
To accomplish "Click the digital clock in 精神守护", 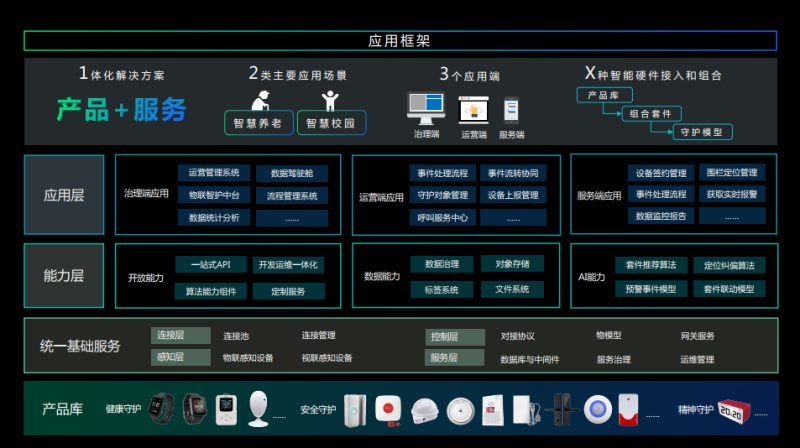I will (731, 408).
